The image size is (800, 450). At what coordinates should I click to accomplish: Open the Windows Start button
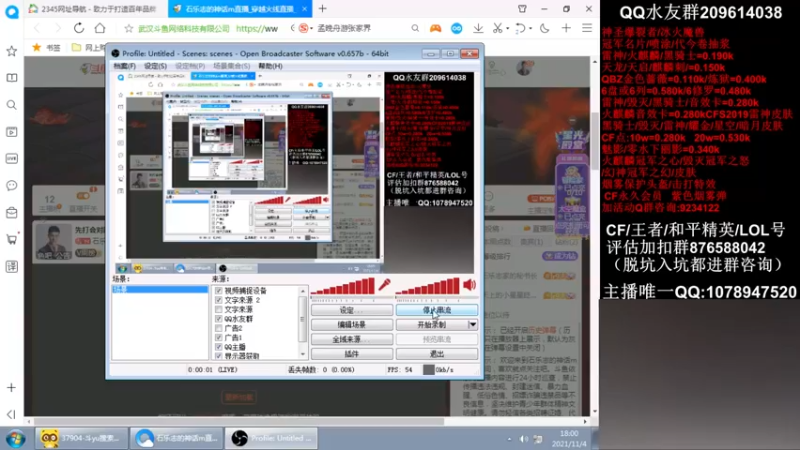point(15,439)
